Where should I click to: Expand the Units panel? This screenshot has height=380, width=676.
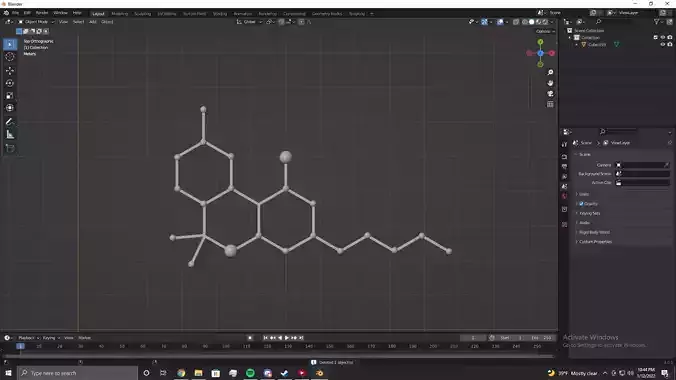584,194
